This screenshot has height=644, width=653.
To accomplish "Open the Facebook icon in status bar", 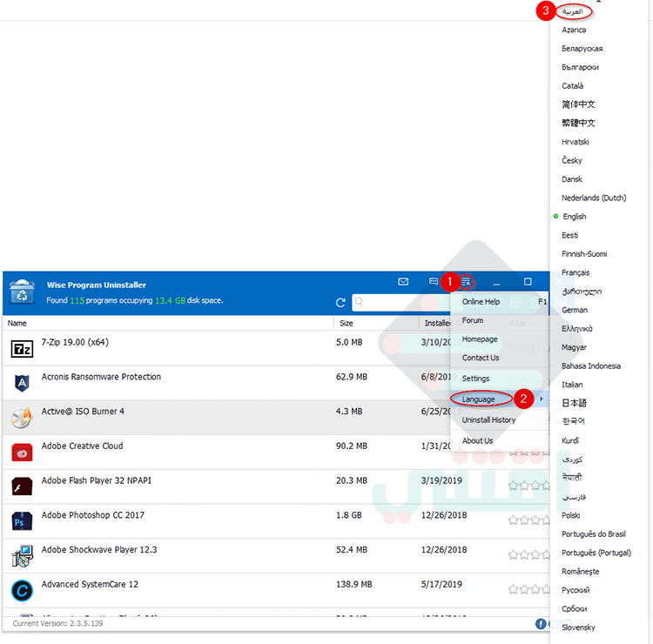I will pyautogui.click(x=541, y=624).
